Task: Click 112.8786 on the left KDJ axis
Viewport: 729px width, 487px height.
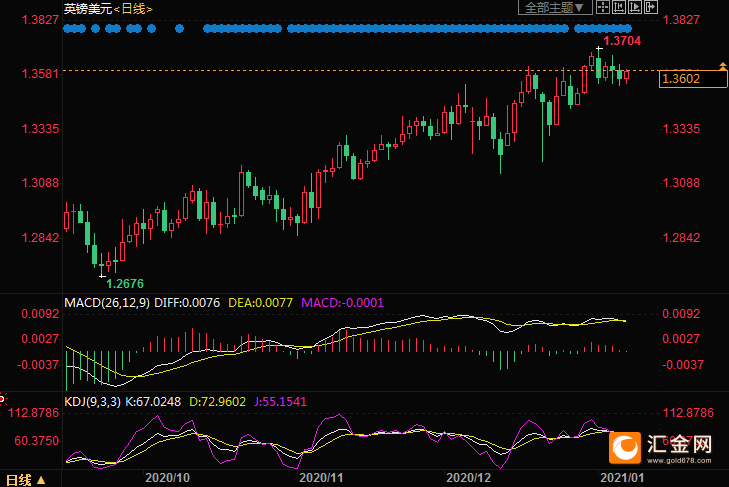Action: click(33, 413)
